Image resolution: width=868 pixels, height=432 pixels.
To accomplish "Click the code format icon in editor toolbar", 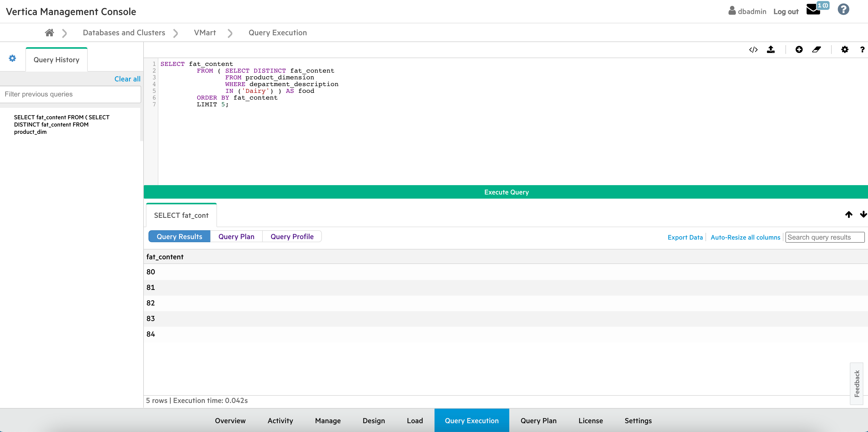I will point(754,50).
